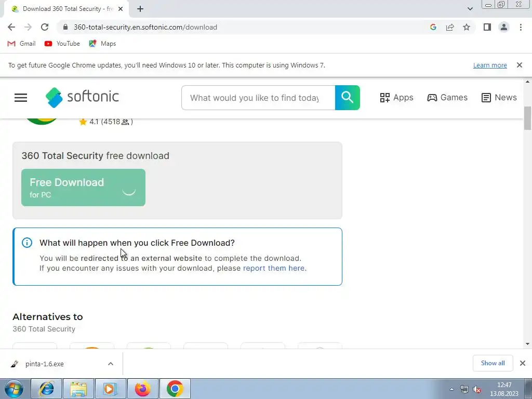
Task: Open Maps bookmark
Action: (x=102, y=44)
